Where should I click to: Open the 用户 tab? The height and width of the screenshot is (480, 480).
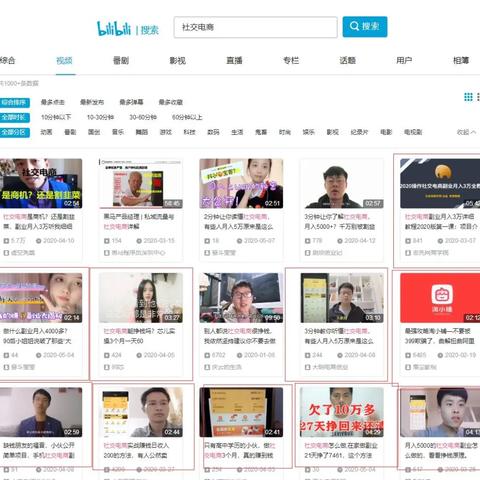coord(404,60)
